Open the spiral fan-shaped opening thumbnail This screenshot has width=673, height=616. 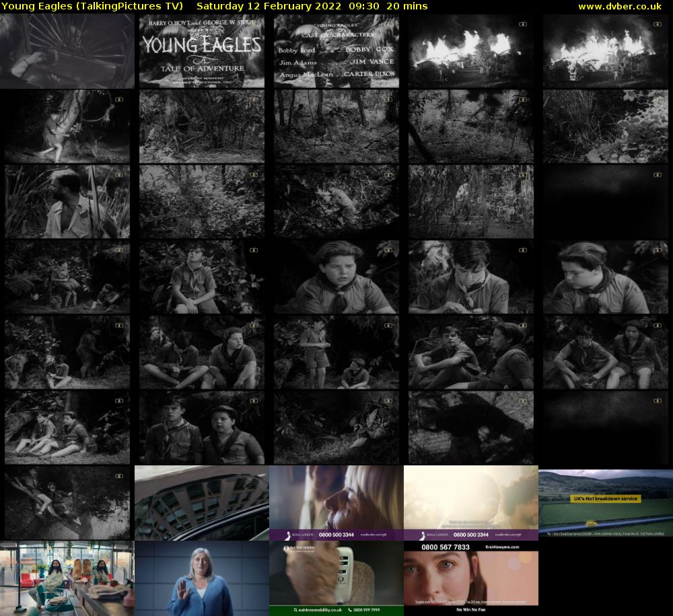[x=67, y=51]
